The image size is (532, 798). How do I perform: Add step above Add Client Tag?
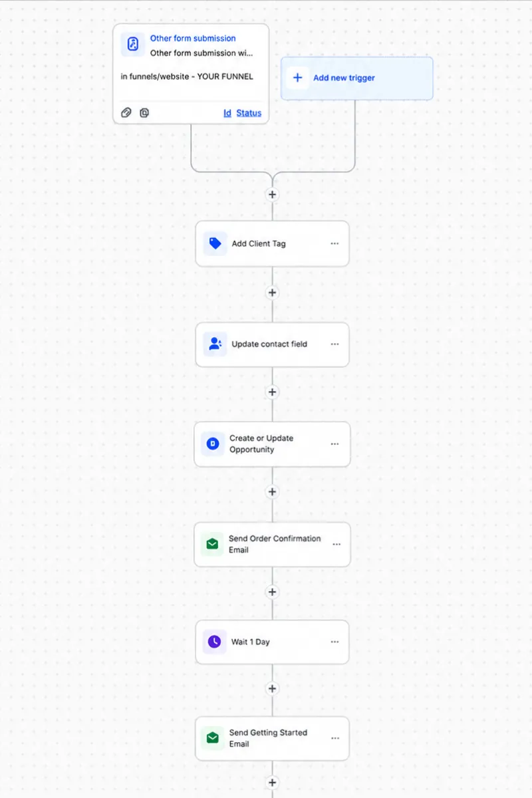[272, 194]
